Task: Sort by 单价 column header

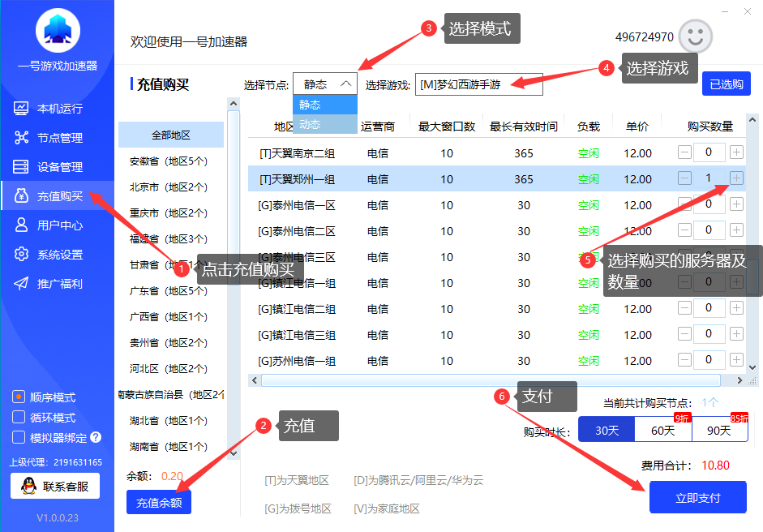Action: 637,127
